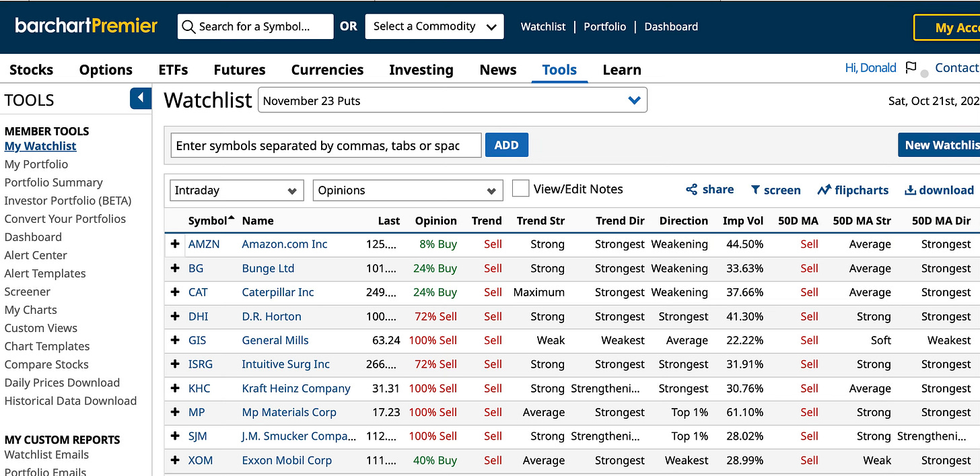Viewport: 980px width, 476px height.
Task: Sort by the Imp Vol column
Action: coord(743,221)
